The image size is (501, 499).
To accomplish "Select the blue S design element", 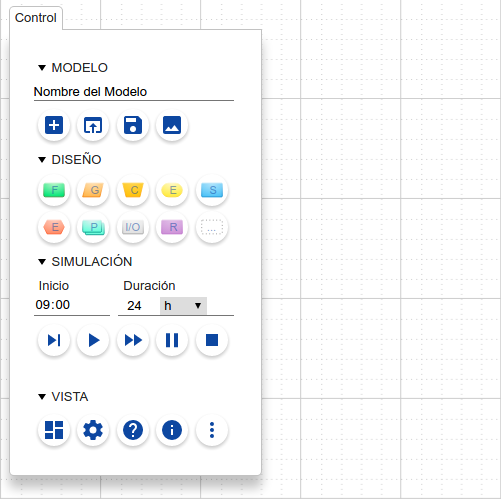I will point(212,190).
